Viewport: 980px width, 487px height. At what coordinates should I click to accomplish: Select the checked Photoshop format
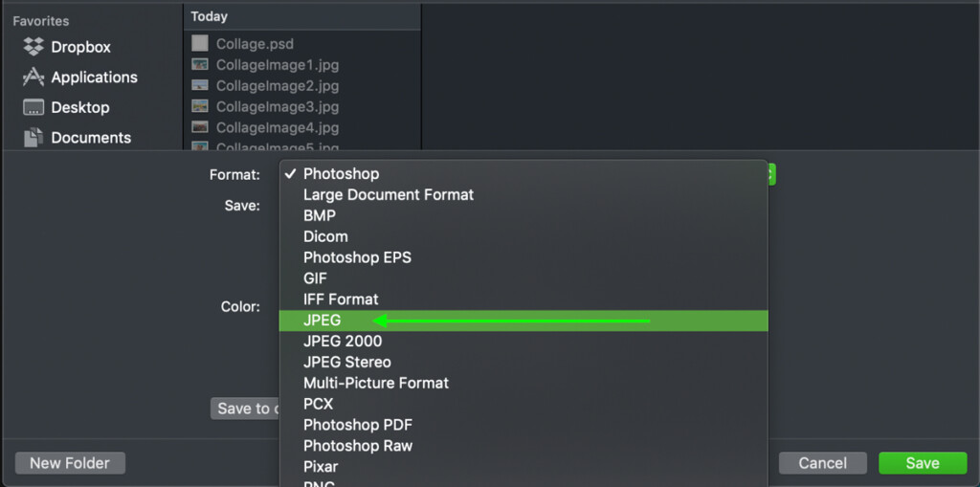tap(523, 173)
